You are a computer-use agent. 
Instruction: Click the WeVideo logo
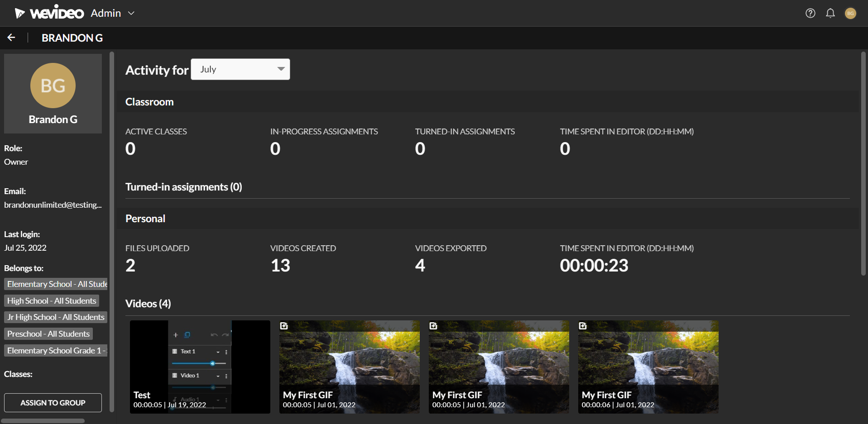tap(49, 13)
